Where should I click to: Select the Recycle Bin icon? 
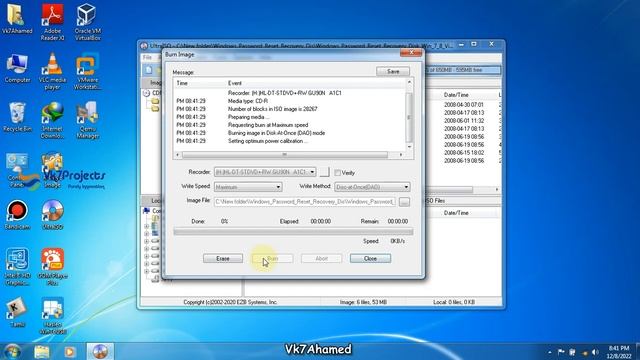coord(17,118)
